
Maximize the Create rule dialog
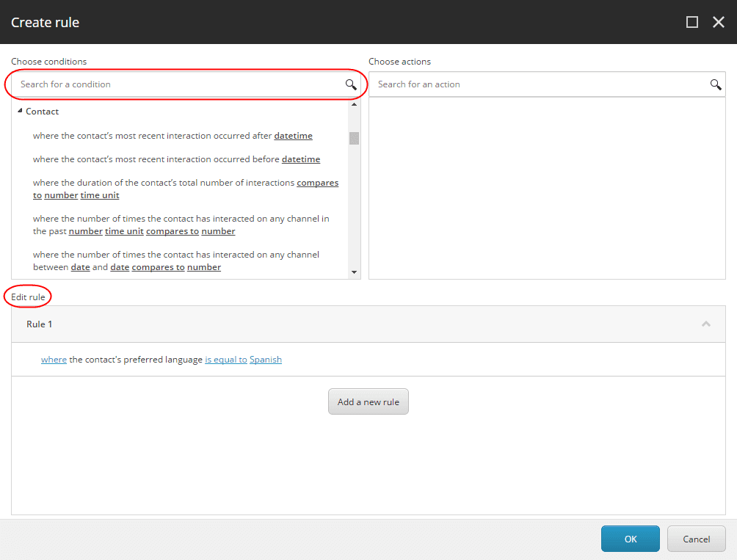[692, 22]
